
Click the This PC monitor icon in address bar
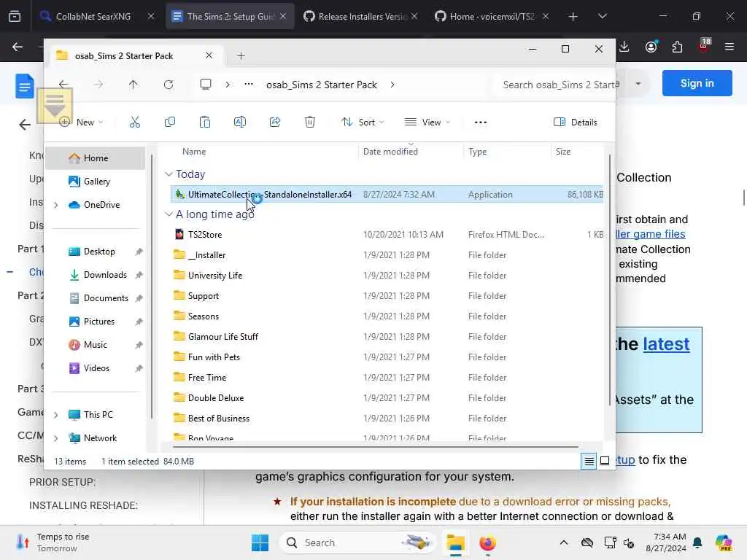click(x=205, y=85)
